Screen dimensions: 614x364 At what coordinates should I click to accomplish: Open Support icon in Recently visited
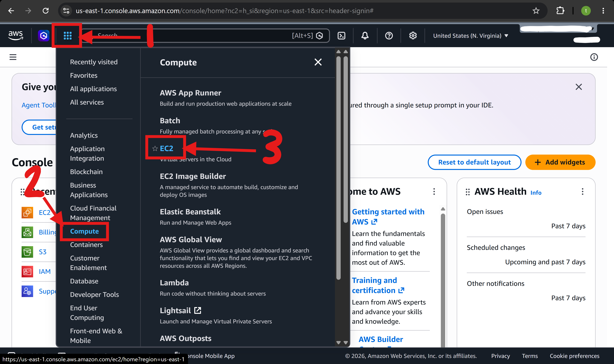point(27,291)
